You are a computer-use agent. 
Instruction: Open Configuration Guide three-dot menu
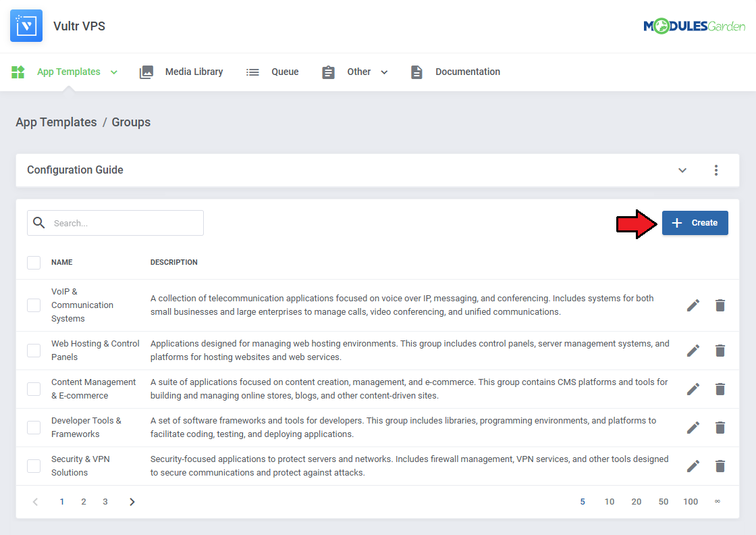(716, 170)
